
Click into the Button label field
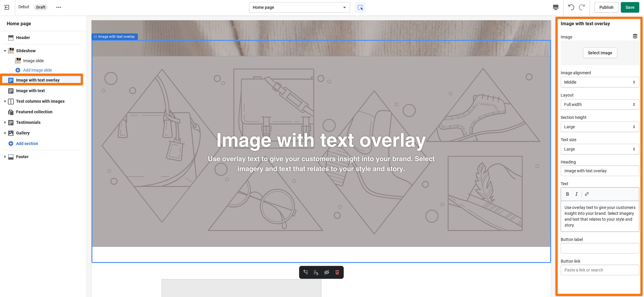600,248
